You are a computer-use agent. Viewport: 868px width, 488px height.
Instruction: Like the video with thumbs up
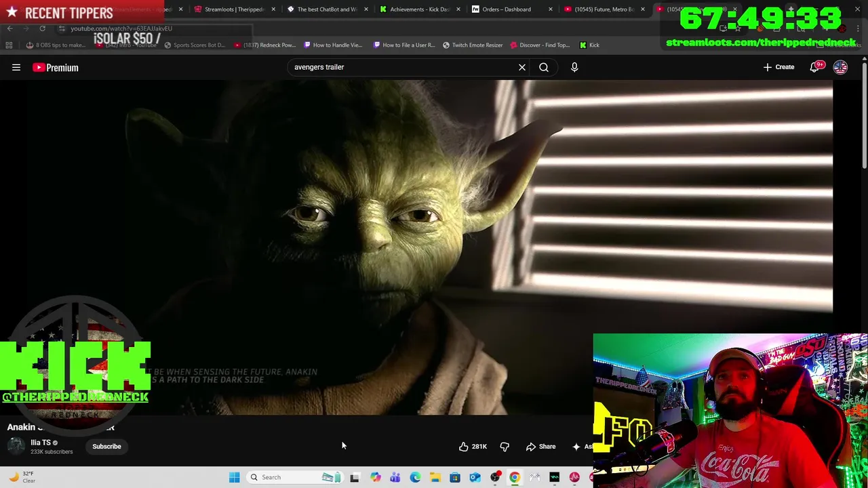(x=473, y=447)
